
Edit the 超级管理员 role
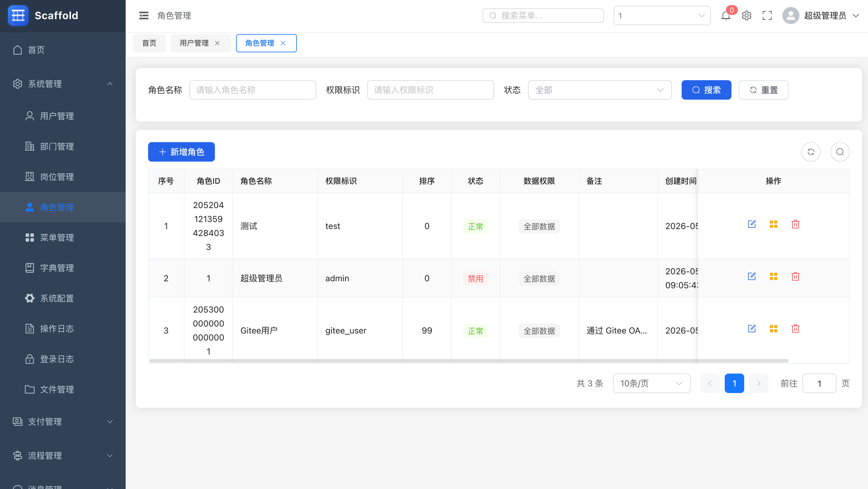pos(752,276)
